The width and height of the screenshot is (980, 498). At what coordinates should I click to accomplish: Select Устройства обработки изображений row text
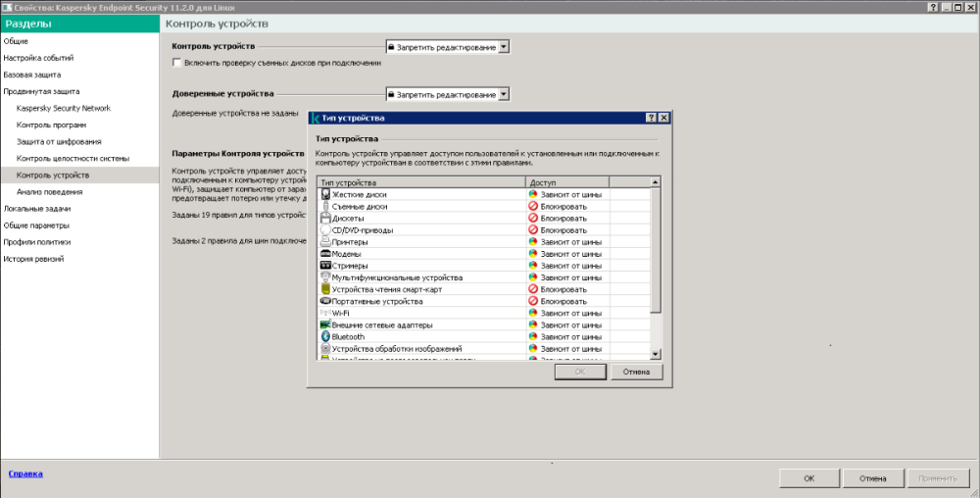tap(397, 349)
